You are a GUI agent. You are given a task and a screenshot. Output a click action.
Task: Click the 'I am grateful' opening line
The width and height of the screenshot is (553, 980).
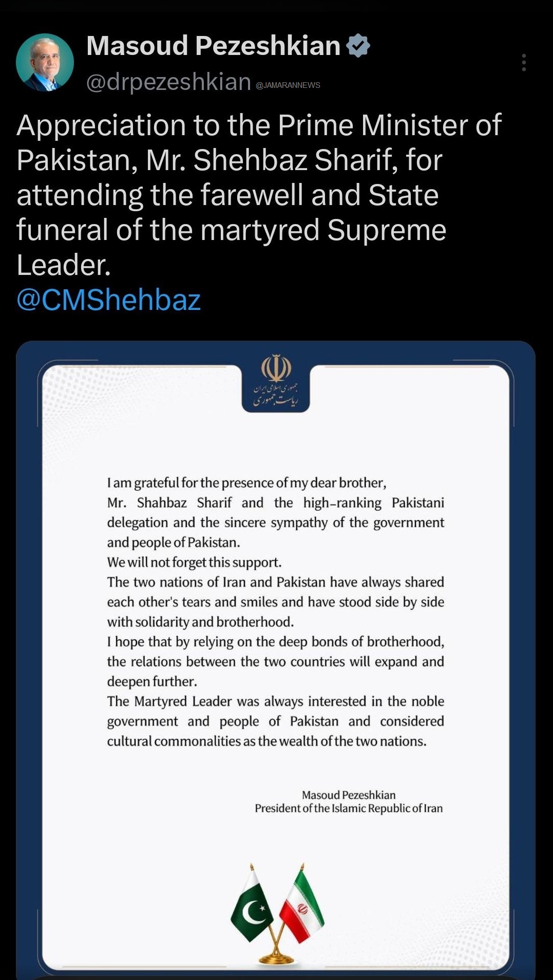(246, 483)
